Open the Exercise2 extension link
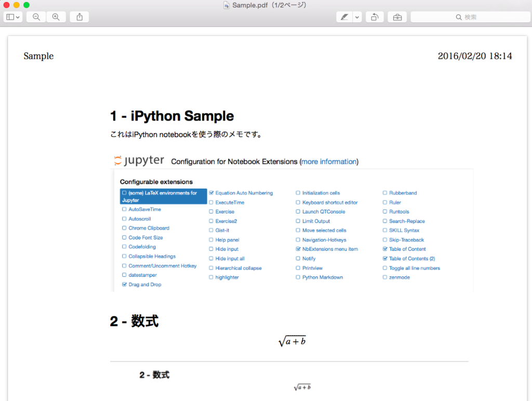 [x=226, y=221]
